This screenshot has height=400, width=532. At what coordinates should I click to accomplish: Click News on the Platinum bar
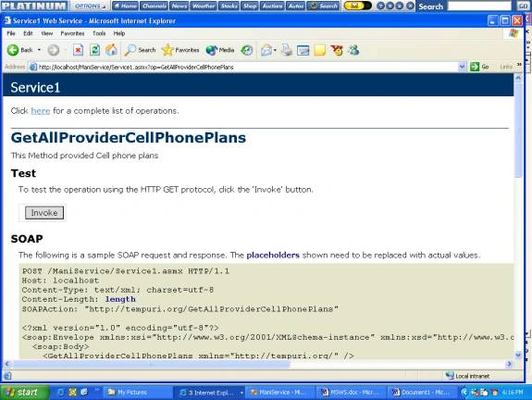179,6
